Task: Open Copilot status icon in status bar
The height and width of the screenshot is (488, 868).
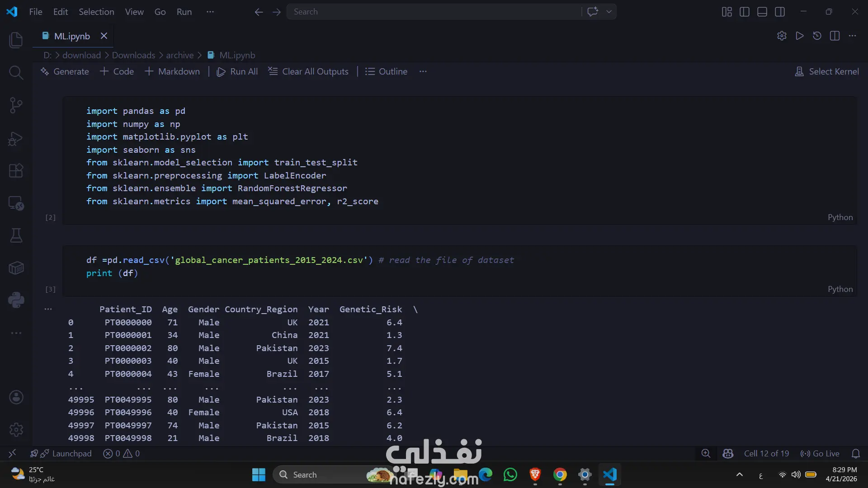Action: point(728,453)
